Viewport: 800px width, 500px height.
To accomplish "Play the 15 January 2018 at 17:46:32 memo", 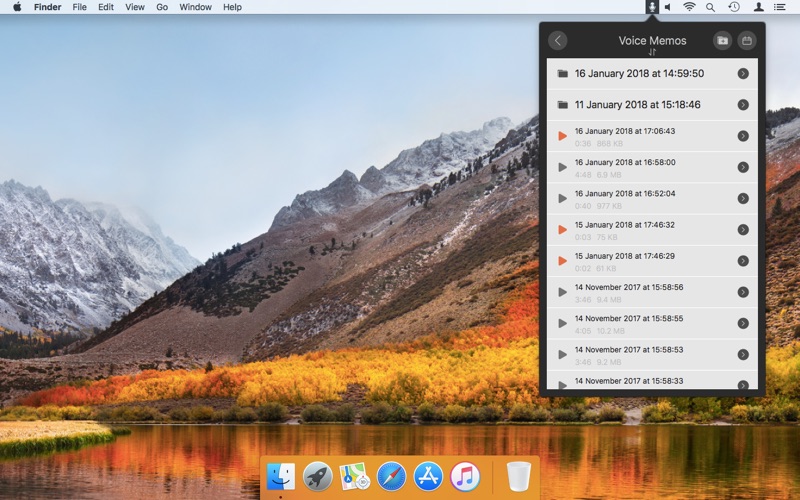I will [563, 230].
